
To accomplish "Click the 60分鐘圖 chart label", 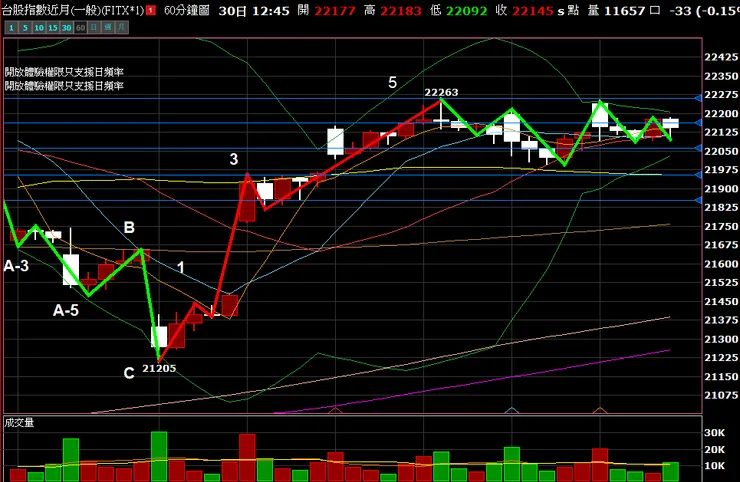I will click(x=186, y=10).
